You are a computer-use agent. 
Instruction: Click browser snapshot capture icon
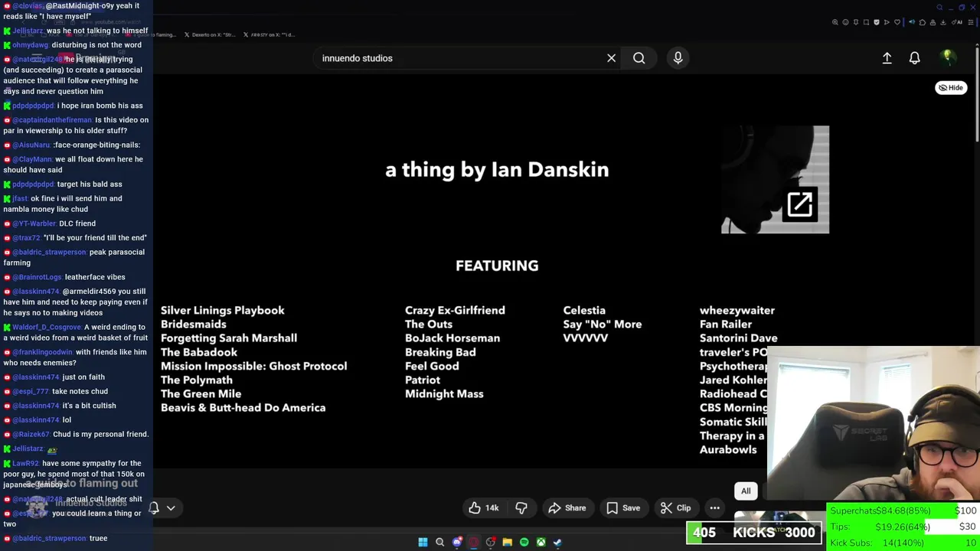[866, 22]
